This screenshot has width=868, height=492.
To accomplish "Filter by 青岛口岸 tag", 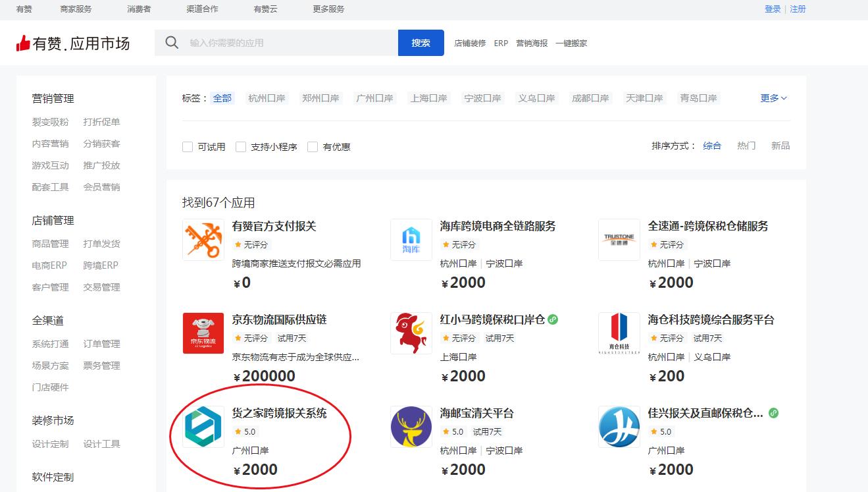I will pyautogui.click(x=698, y=98).
